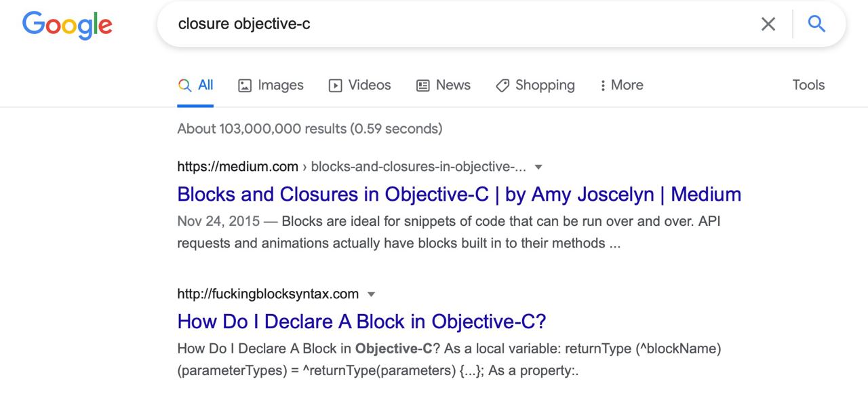This screenshot has height=411, width=868.
Task: Go to the News tab
Action: coord(443,85)
